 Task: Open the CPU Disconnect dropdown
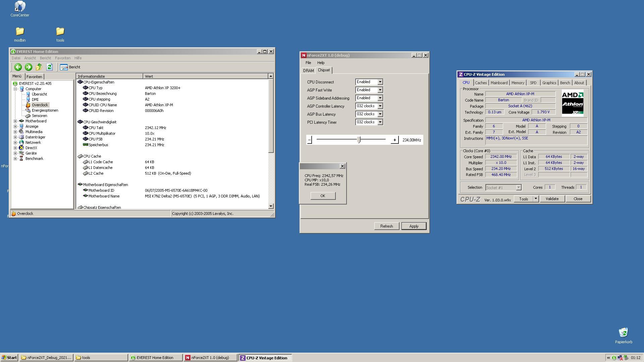point(380,82)
